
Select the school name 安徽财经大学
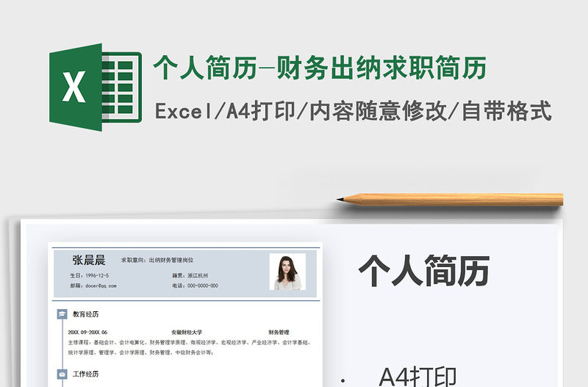187,333
